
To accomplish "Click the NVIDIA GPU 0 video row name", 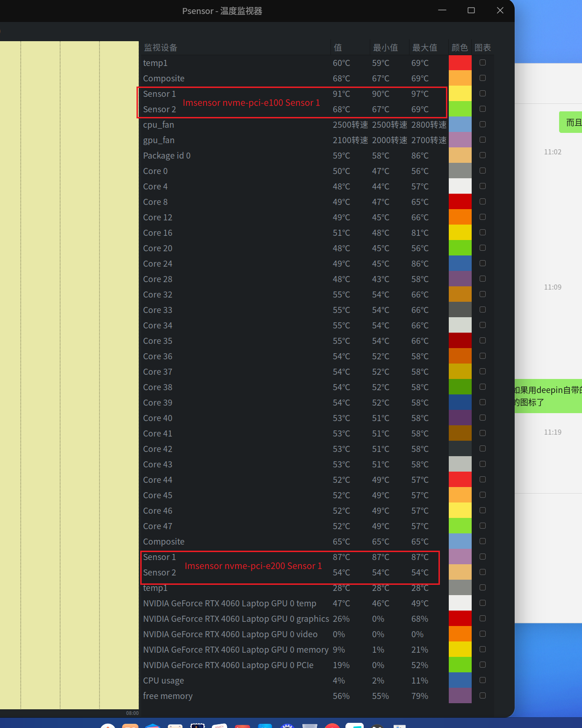I will (x=230, y=634).
